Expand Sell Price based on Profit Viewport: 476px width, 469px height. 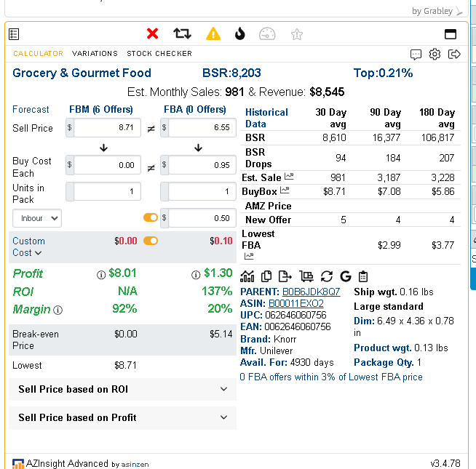(123, 417)
